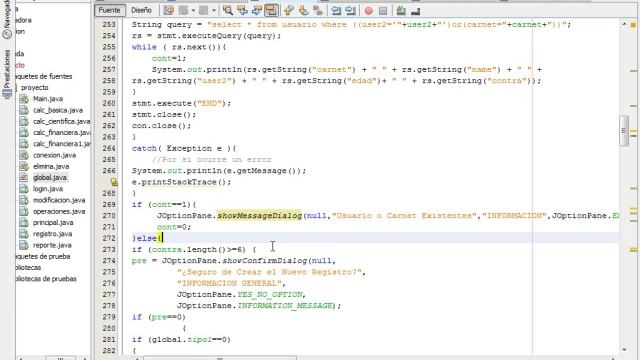640x360 pixels.
Task: Click the 'stmt.execute("END");' code line
Action: (181, 103)
